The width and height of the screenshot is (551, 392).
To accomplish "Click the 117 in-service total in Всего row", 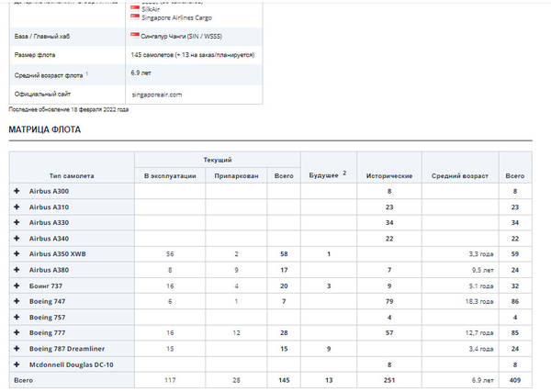I will (x=170, y=380).
